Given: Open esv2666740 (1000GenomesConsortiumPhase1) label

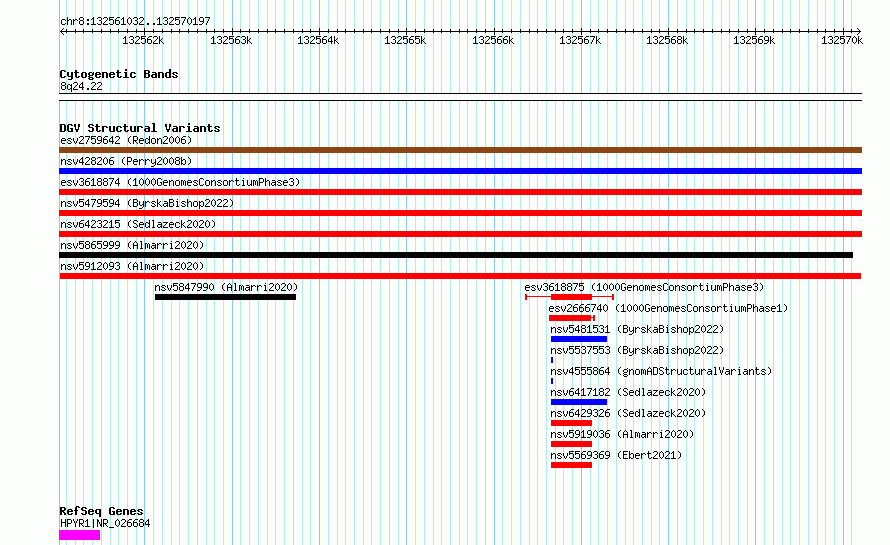Looking at the screenshot, I should pos(668,308).
